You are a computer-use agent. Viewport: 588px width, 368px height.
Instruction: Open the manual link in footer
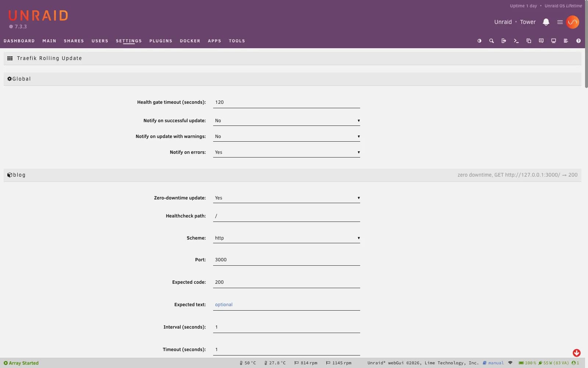coord(494,363)
